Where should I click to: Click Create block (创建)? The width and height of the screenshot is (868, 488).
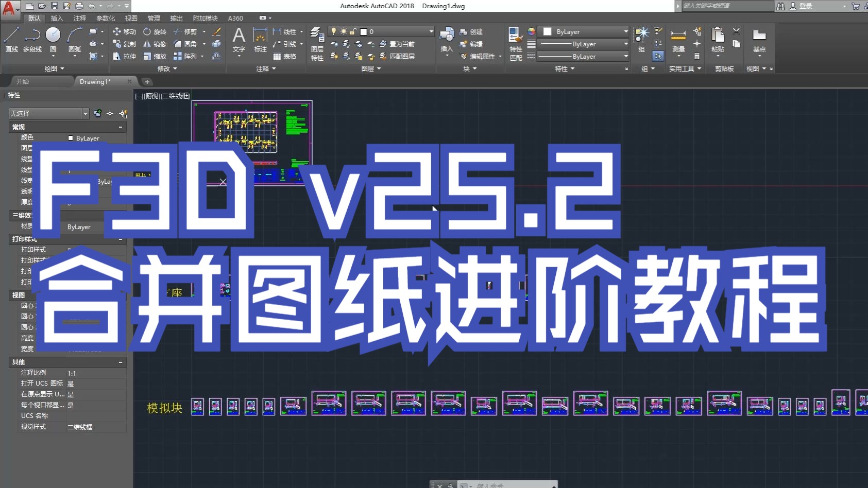[x=471, y=31]
